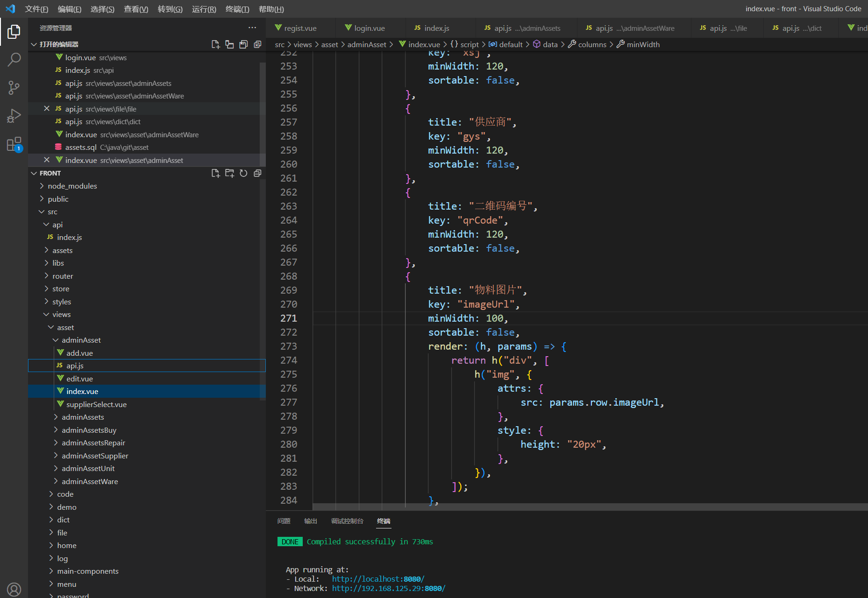The width and height of the screenshot is (868, 598).
Task: Click the columns breadcrumb item
Action: click(592, 44)
